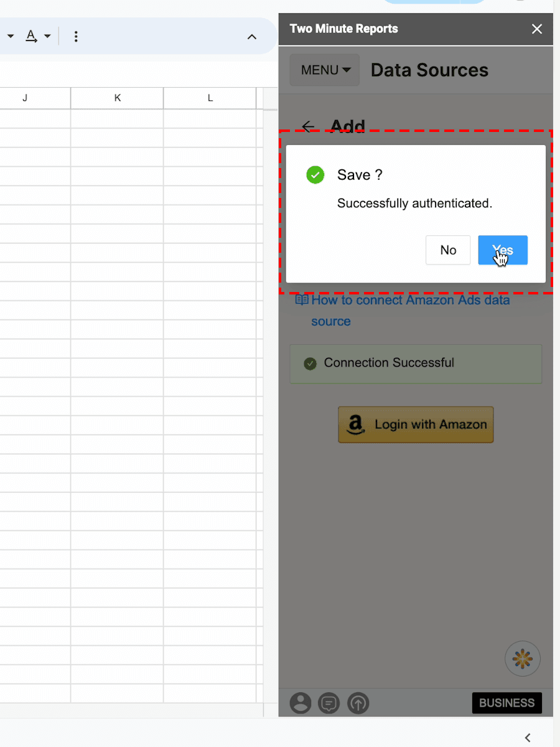
Task: Go back using the arrow beside Add
Action: pyautogui.click(x=308, y=126)
